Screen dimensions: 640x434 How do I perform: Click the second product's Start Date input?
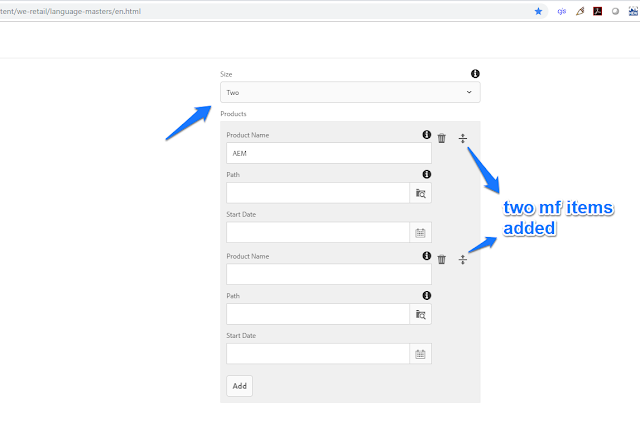318,354
